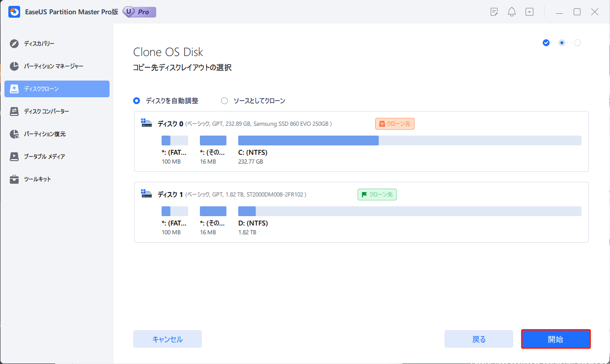
Task: Click the クローン元 badge on Disk 0
Action: pyautogui.click(x=394, y=123)
